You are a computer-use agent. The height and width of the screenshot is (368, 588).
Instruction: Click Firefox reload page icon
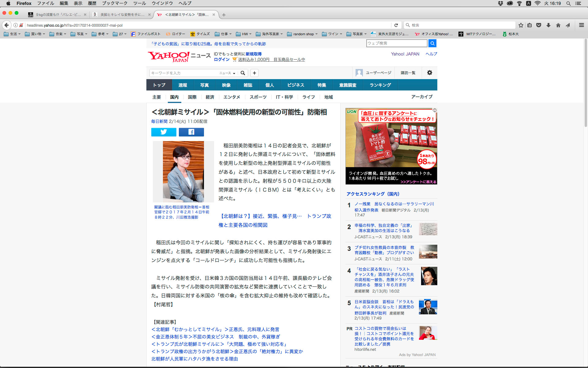point(396,25)
